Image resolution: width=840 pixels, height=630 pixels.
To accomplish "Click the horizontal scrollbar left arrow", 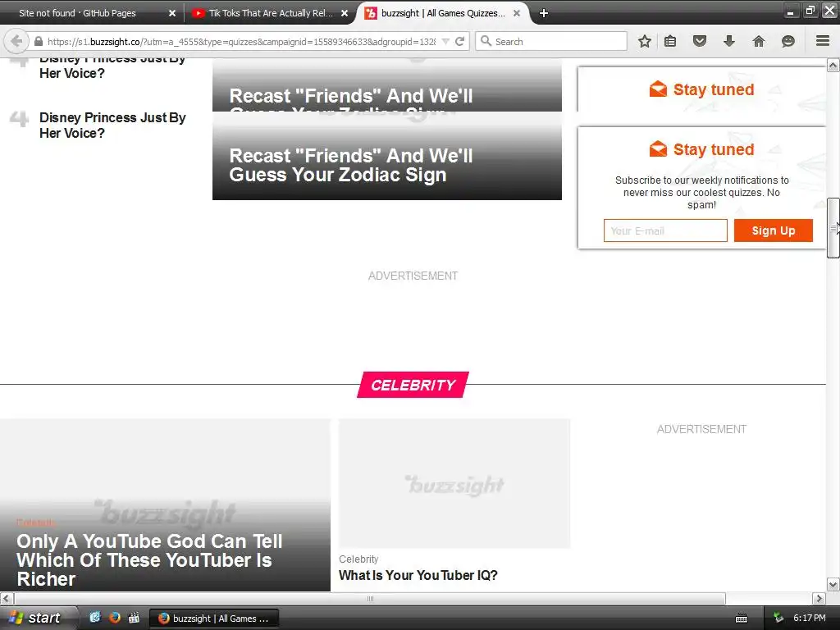I will pyautogui.click(x=7, y=598).
